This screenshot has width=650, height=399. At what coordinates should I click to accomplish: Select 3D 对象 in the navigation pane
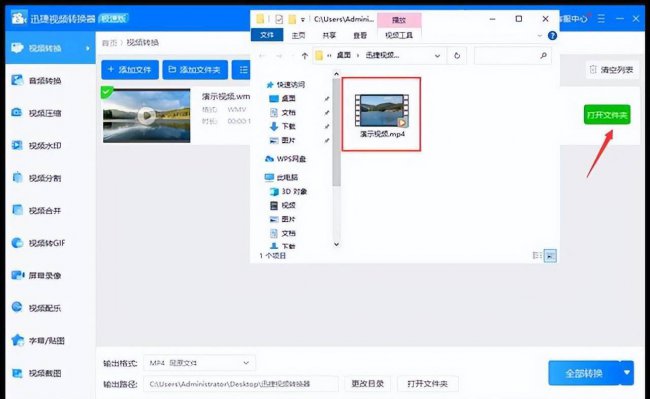point(289,191)
